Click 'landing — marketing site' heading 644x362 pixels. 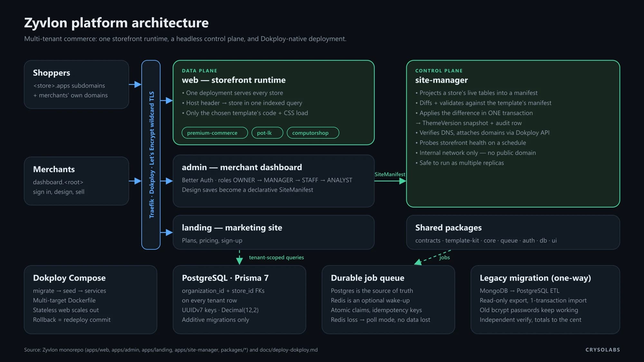point(232,228)
